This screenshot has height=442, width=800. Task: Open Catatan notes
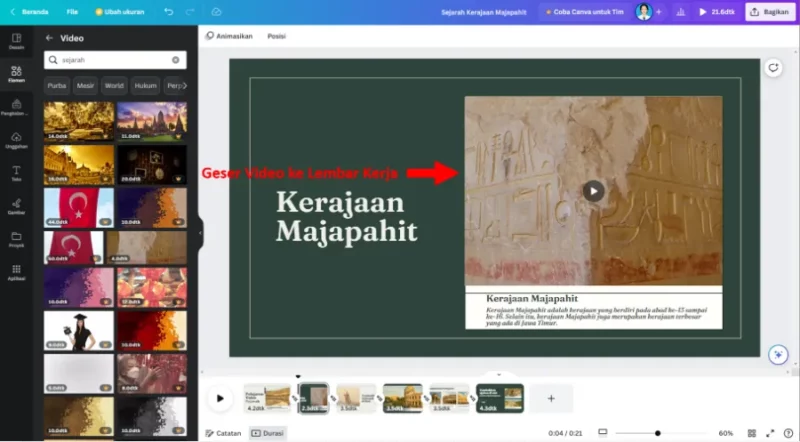click(223, 433)
